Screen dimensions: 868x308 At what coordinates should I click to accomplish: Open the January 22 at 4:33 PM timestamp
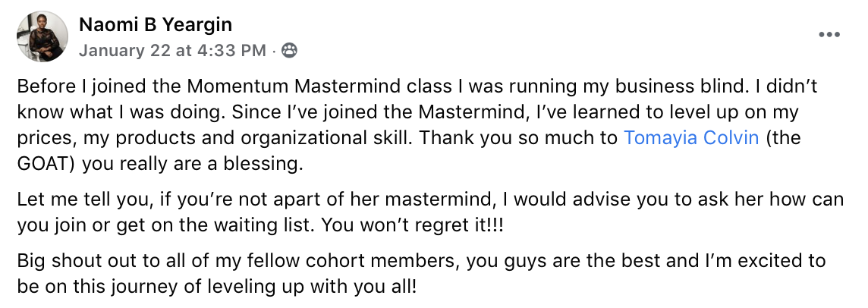[173, 51]
